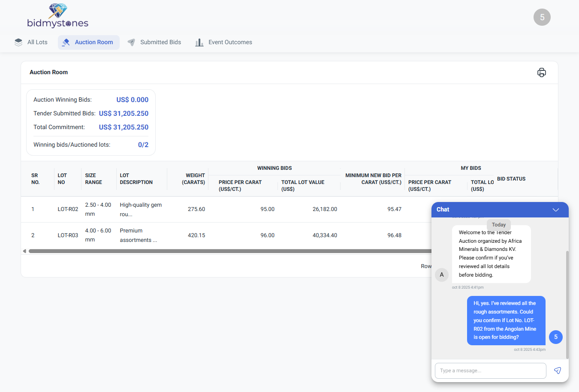The image size is (579, 392).
Task: Click the My Bids group header
Action: click(x=471, y=168)
